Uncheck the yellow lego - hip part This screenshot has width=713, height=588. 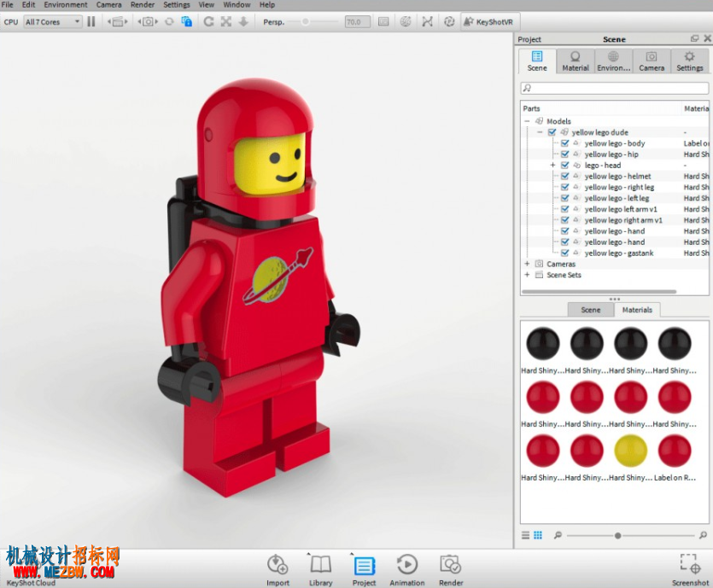[x=564, y=154]
